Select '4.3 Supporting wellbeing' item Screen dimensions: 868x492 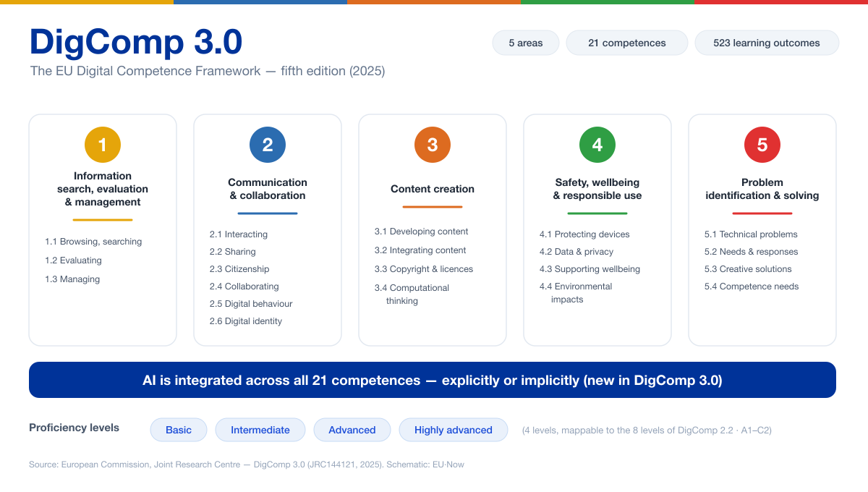[x=590, y=269]
